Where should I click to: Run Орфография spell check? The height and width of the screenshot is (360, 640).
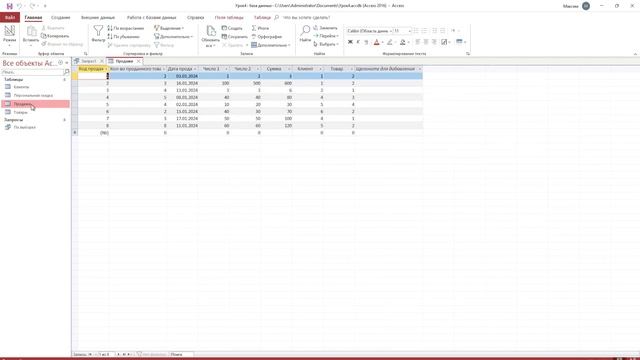point(267,36)
